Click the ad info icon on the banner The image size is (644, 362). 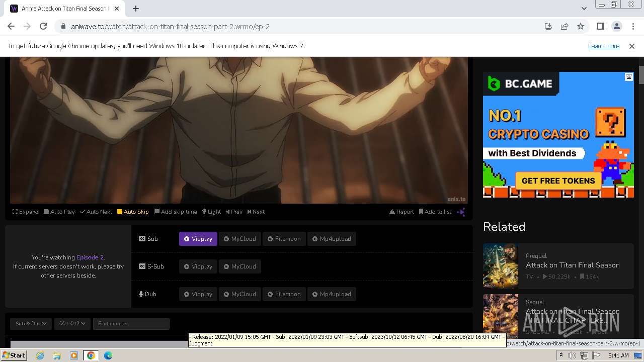pos(629,77)
